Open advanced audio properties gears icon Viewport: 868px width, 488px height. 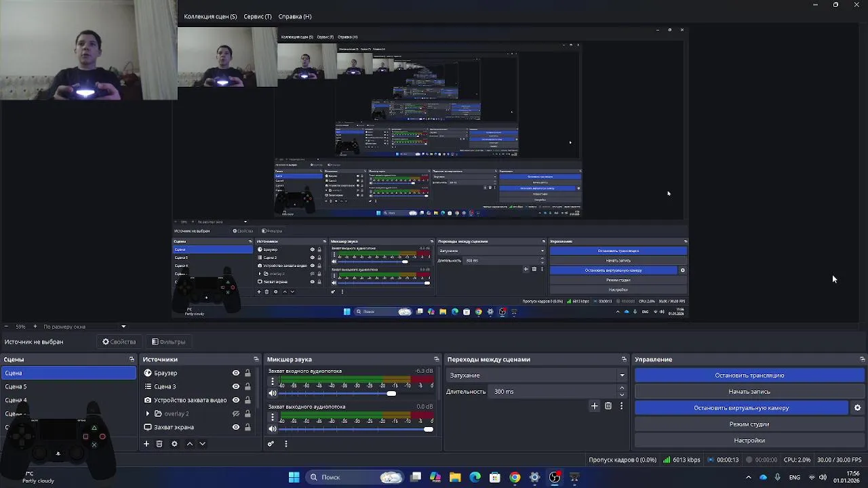[x=271, y=444]
